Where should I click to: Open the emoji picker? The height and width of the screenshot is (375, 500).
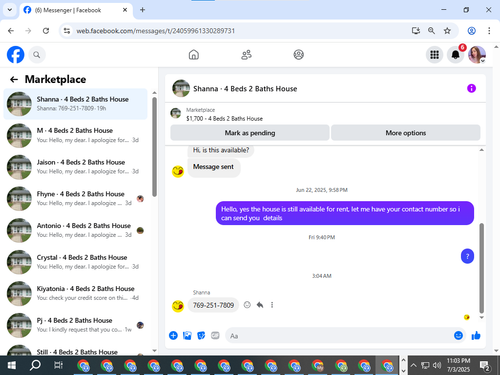click(458, 335)
